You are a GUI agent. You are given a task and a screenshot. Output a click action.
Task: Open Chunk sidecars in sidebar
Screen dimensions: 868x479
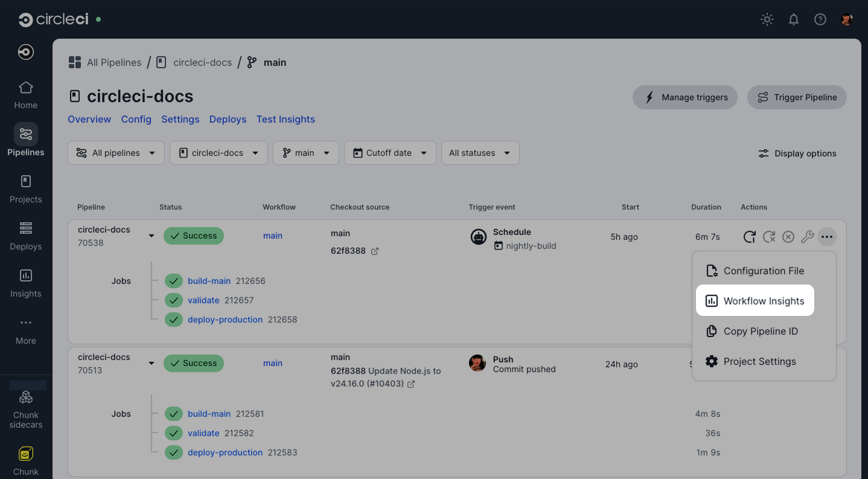(x=26, y=410)
